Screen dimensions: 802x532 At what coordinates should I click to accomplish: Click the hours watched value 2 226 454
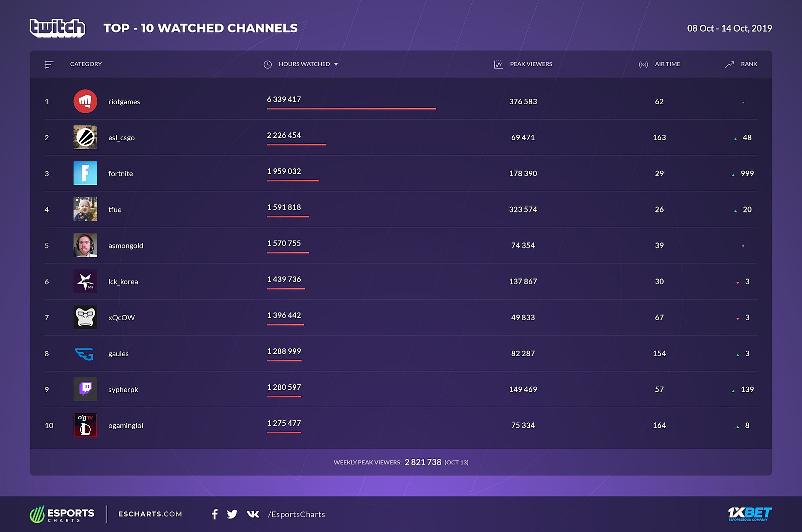[284, 135]
